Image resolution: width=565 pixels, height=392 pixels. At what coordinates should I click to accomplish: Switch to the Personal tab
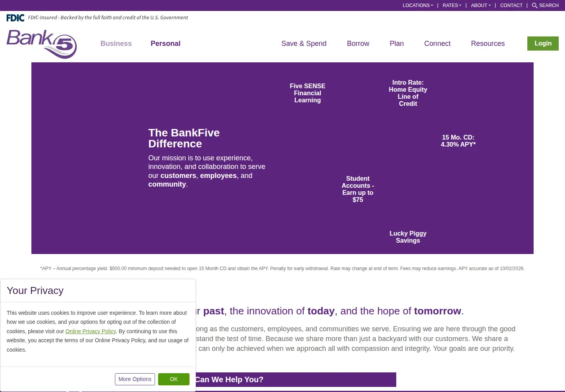166,44
